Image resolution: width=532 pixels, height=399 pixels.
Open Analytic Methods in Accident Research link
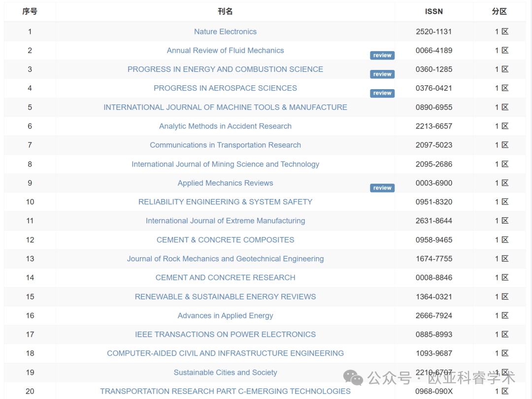(225, 126)
